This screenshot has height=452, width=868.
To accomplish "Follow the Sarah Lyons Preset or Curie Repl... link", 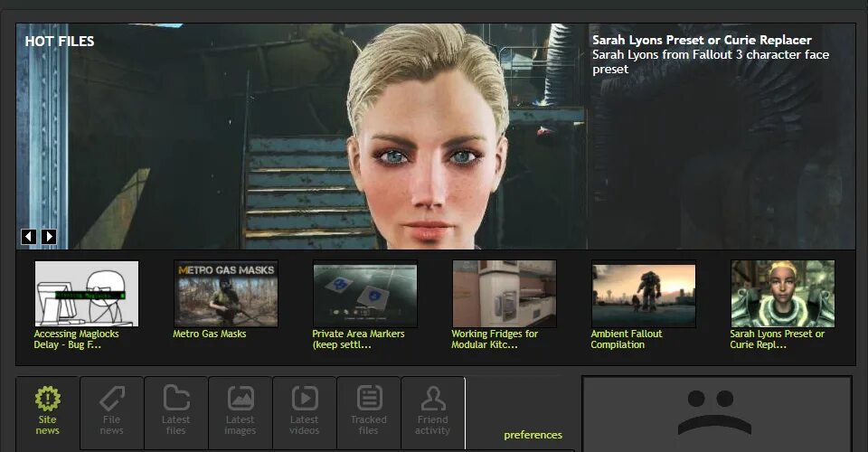I will coord(777,339).
